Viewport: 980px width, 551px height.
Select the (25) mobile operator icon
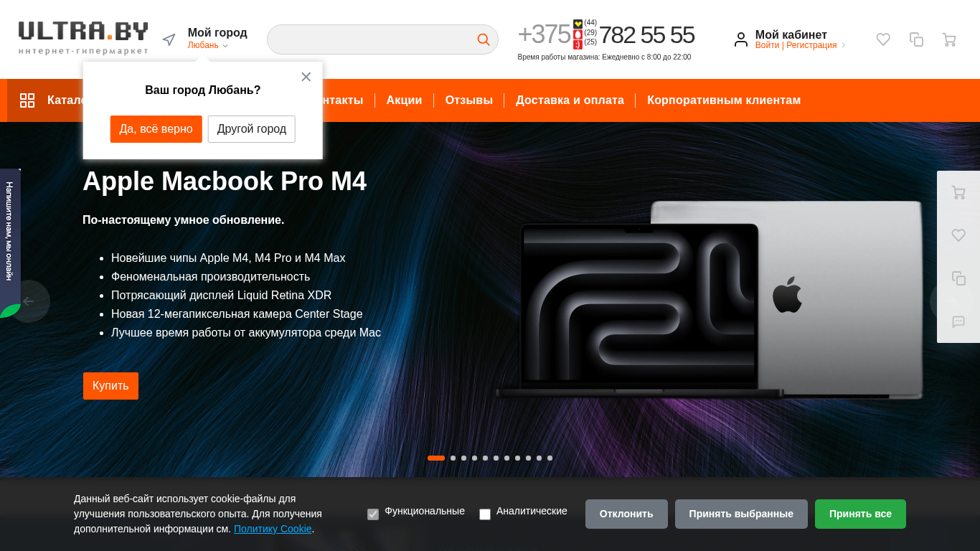578,44
